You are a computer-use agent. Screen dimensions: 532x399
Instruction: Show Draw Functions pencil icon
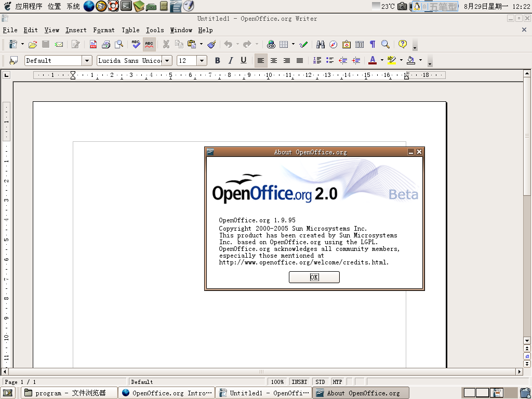click(303, 44)
